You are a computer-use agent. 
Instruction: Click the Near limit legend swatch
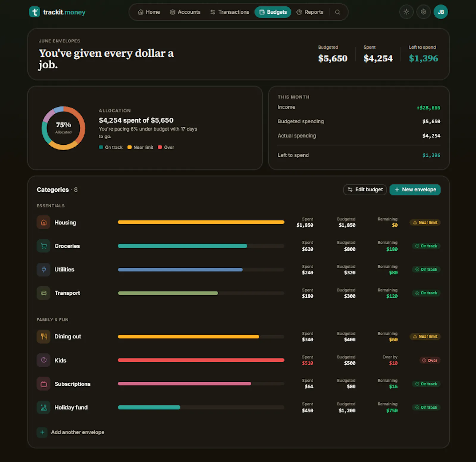pos(129,147)
